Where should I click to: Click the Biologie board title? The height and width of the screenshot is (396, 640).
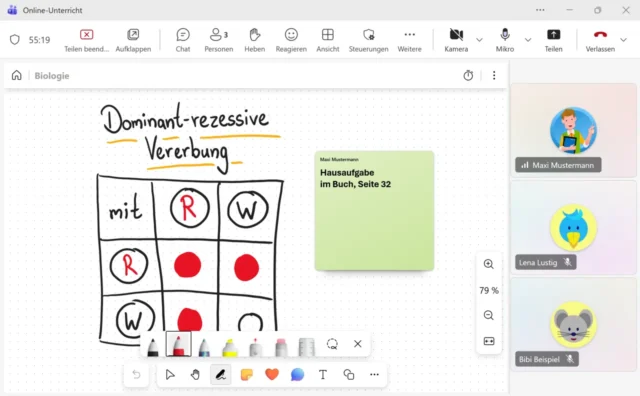[52, 76]
